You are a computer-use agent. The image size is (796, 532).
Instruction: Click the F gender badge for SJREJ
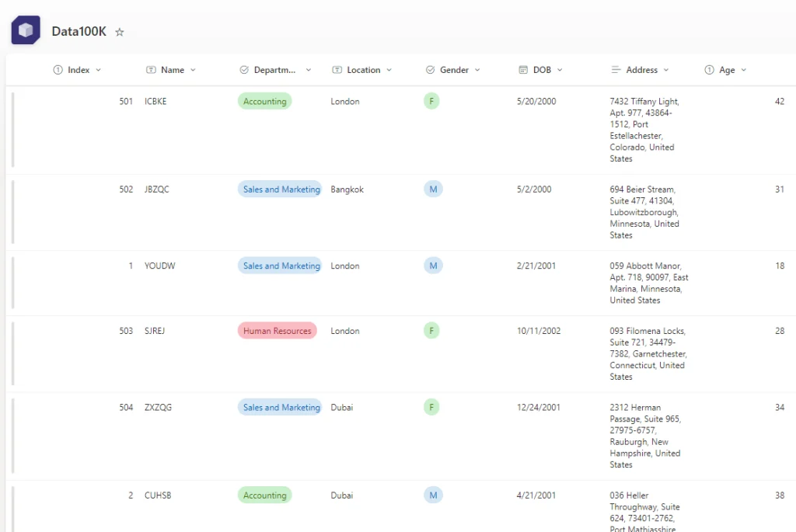pos(431,331)
